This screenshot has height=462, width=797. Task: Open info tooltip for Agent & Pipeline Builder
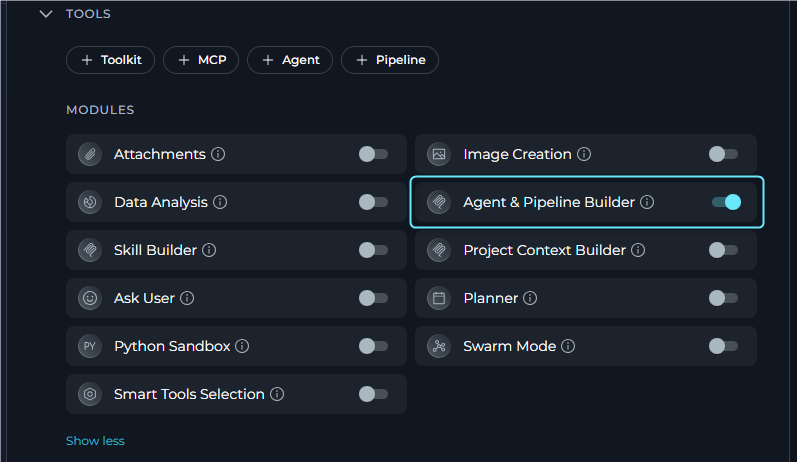click(647, 202)
